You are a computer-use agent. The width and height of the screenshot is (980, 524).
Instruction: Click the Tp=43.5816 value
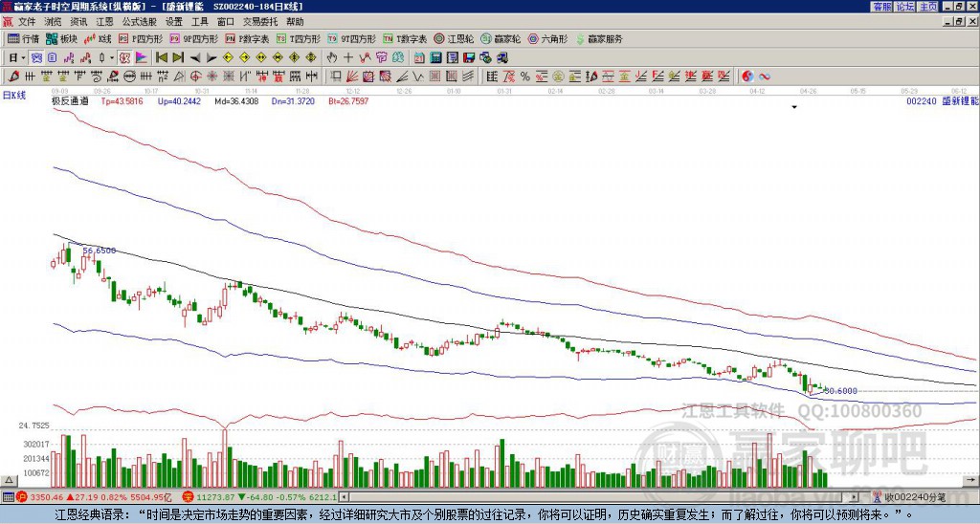pyautogui.click(x=122, y=100)
